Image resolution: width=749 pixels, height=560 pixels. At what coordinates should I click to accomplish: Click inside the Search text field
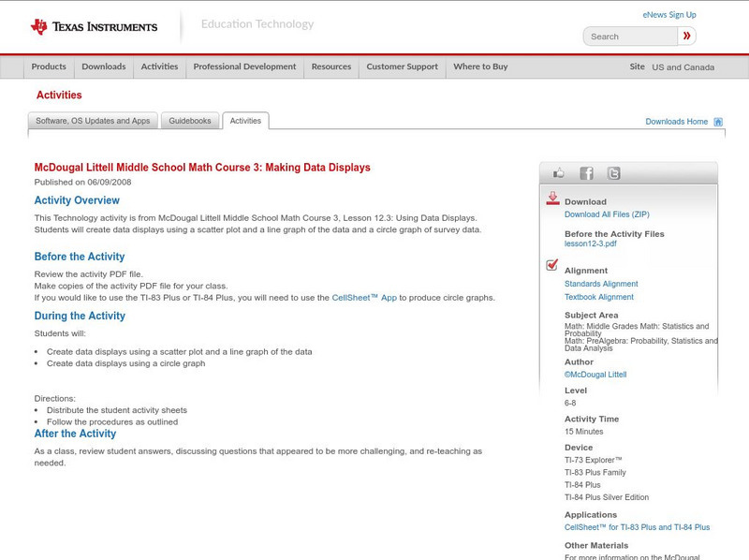[632, 37]
